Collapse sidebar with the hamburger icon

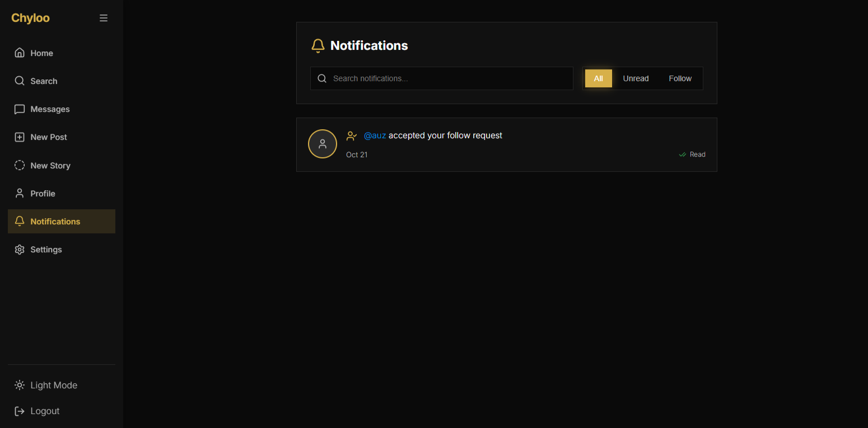click(x=104, y=18)
